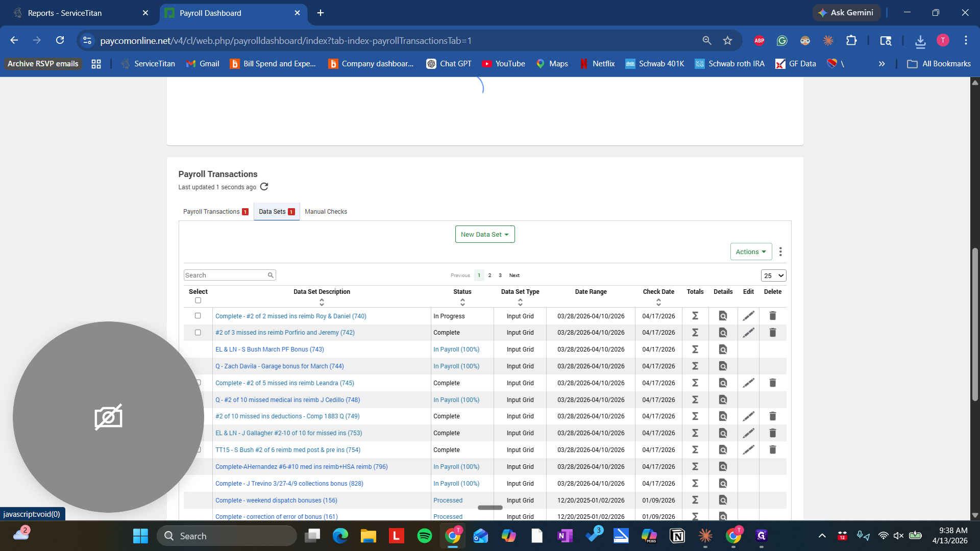Check the box for Porfirio and Jeremy (742) row
980x551 pixels.
(198, 333)
